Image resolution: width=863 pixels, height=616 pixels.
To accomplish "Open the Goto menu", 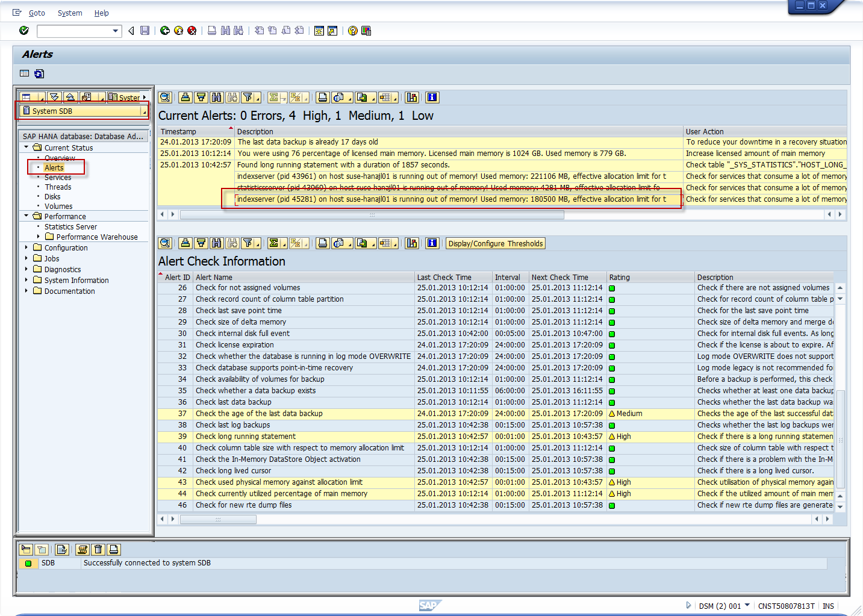I will 37,13.
